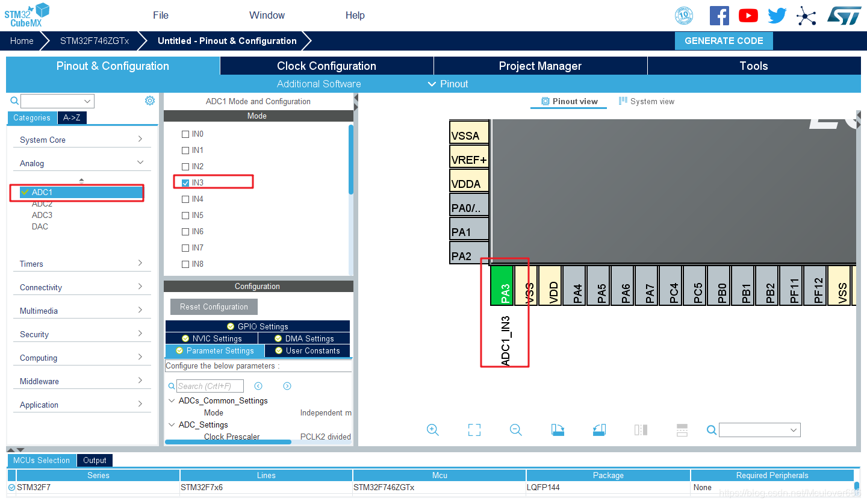Open the category search dropdown

tap(88, 101)
